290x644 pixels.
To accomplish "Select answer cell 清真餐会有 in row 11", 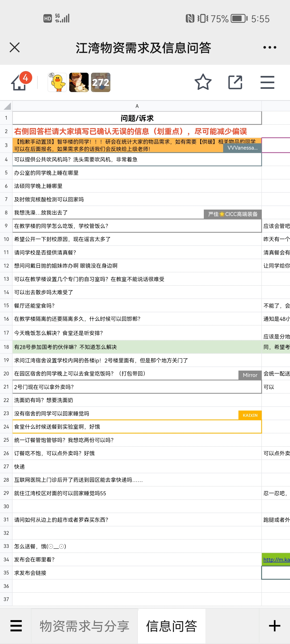I will click(276, 253).
